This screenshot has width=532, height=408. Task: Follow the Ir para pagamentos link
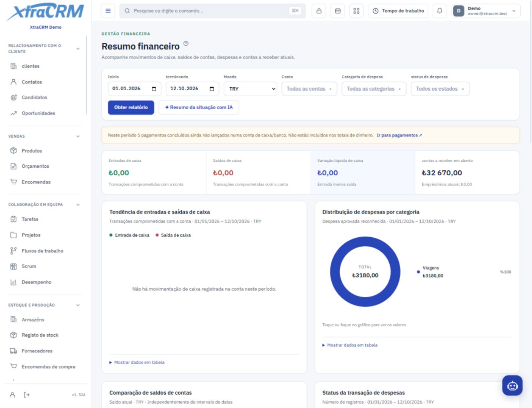399,135
